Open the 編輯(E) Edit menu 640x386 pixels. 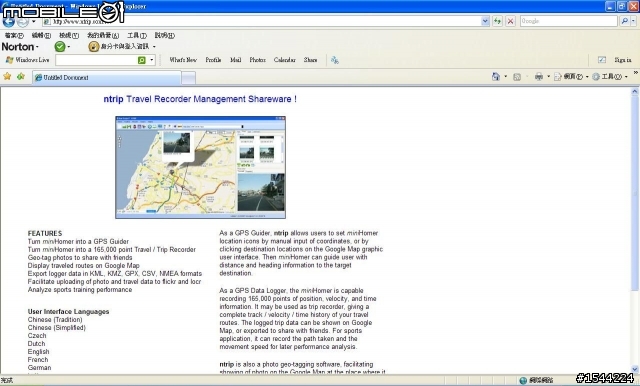point(41,36)
